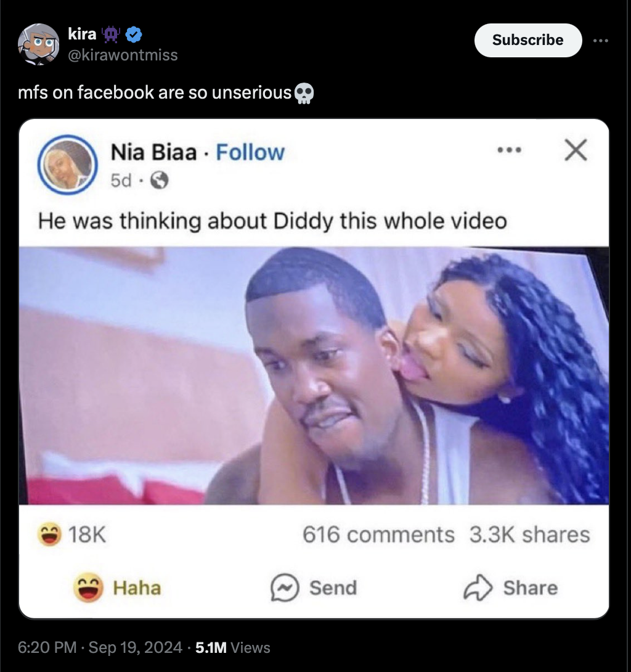Click the Nia Biaa name
The height and width of the screenshot is (672, 631).
coord(154,152)
